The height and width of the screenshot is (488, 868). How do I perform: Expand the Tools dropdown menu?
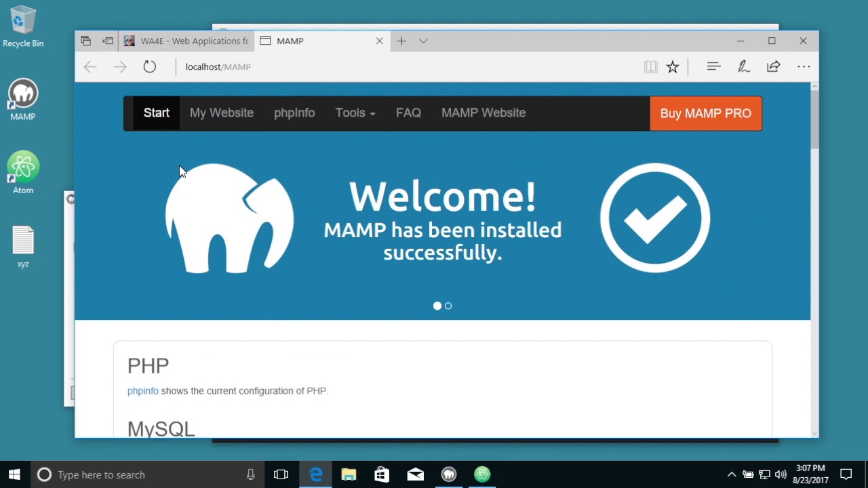(355, 113)
